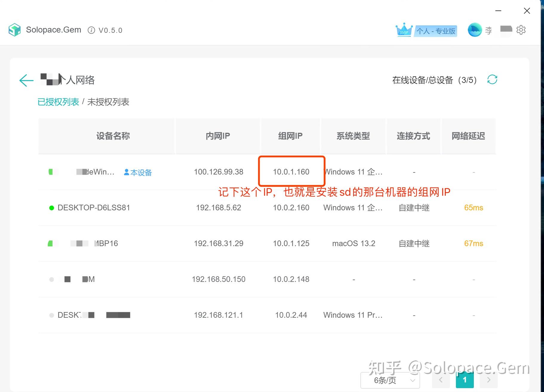Click internal IP 192.168.121.1

pyautogui.click(x=219, y=315)
